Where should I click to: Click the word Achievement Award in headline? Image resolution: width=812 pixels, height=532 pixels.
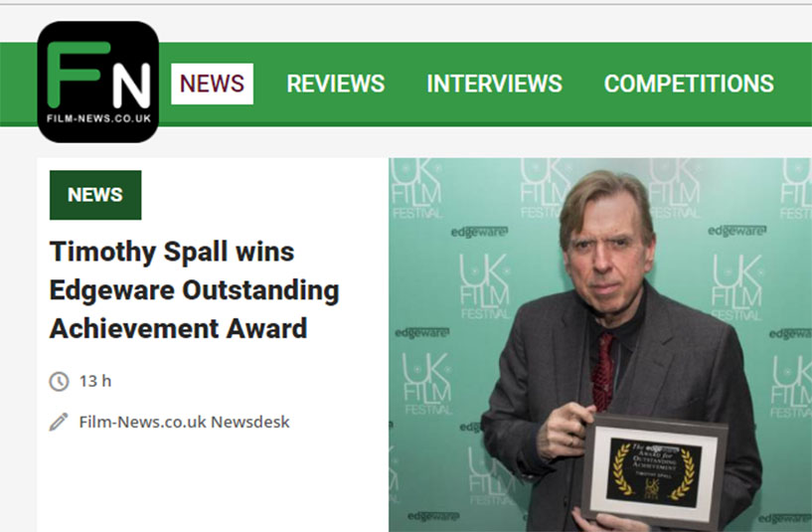[178, 329]
